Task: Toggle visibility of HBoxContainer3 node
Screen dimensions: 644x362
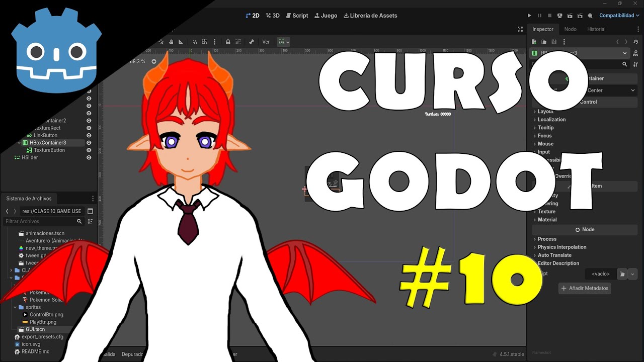Action: 89,143
